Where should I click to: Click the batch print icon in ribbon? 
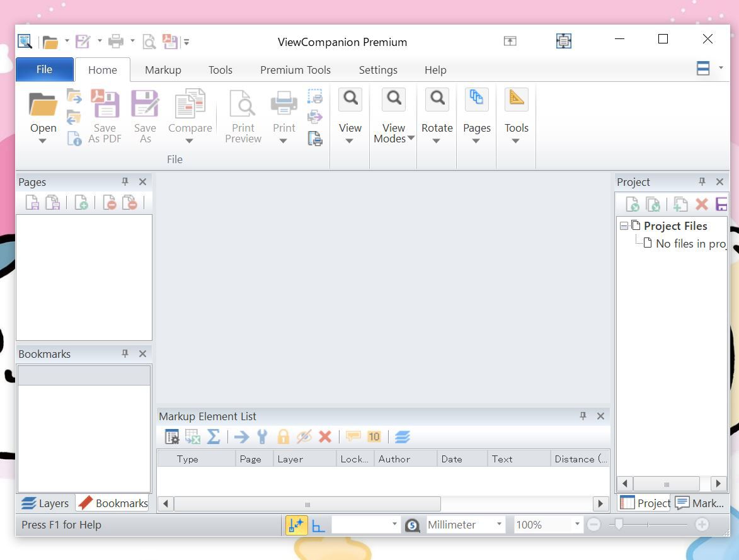click(x=315, y=139)
